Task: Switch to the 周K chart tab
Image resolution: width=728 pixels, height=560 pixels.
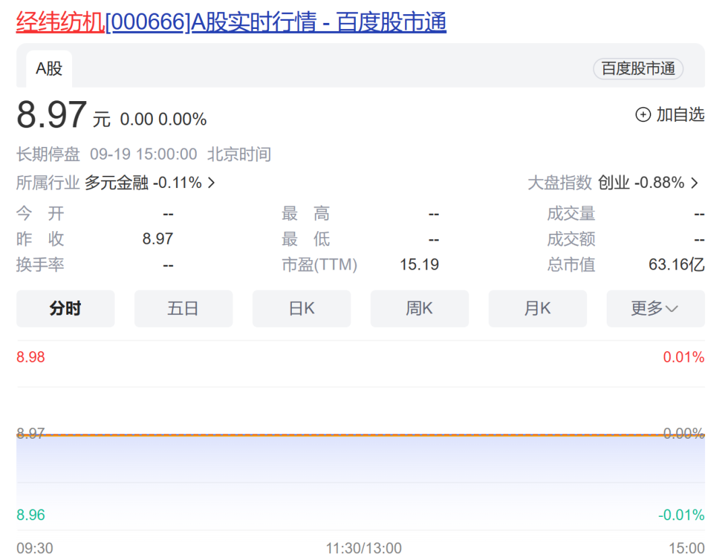Action: tap(419, 309)
